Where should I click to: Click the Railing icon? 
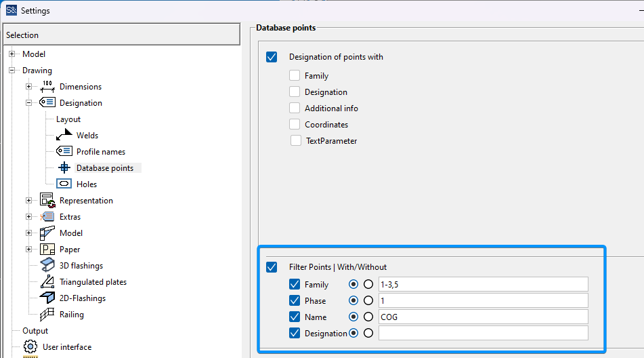pyautogui.click(x=47, y=314)
